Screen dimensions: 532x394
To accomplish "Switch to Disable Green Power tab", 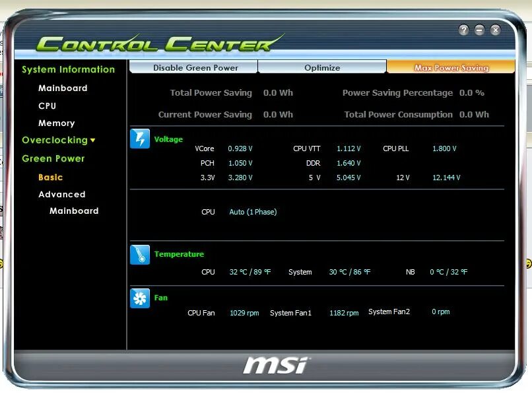I will point(193,67).
